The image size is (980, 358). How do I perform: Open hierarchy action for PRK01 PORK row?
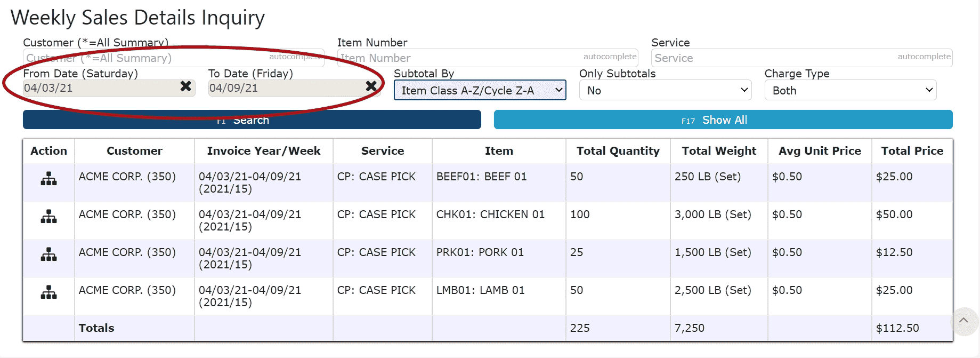(x=48, y=254)
